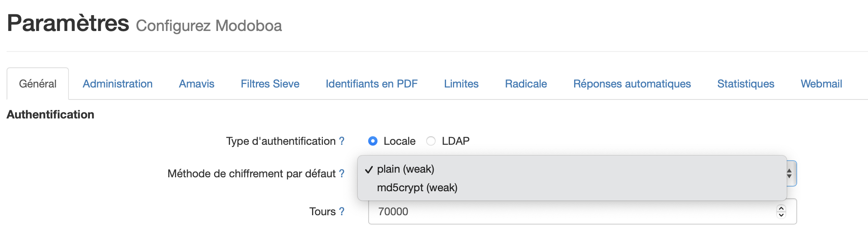The width and height of the screenshot is (868, 240).
Task: Open Identifiants en PDF tab
Action: click(372, 84)
